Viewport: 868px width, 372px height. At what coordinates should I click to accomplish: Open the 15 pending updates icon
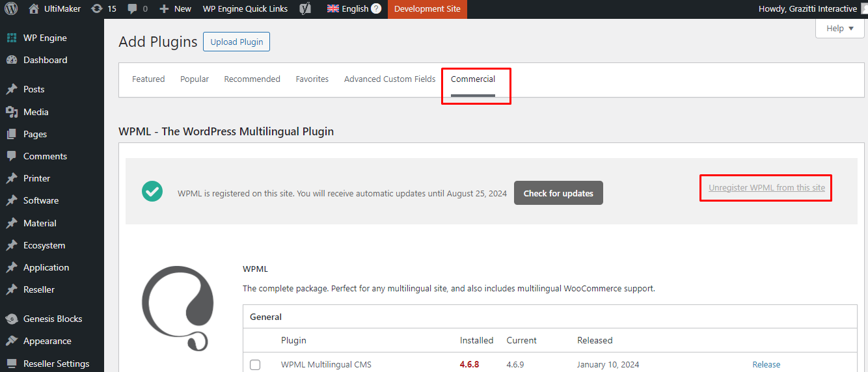97,8
